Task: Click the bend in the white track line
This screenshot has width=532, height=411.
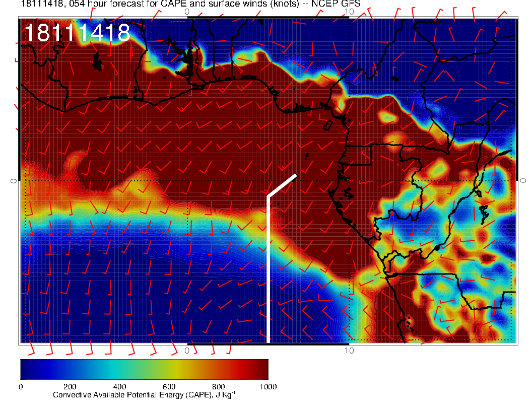Action: 269,196
